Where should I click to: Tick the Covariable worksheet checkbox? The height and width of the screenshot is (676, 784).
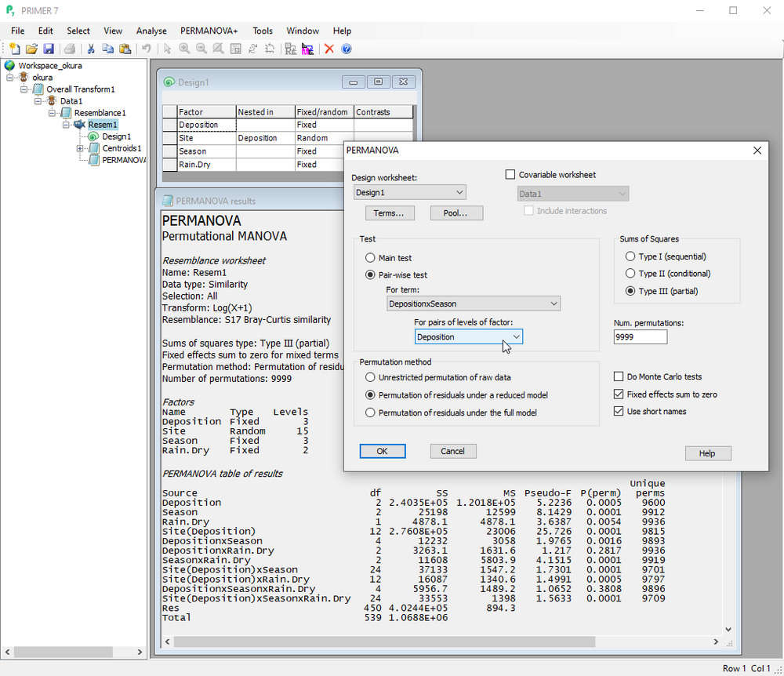510,175
